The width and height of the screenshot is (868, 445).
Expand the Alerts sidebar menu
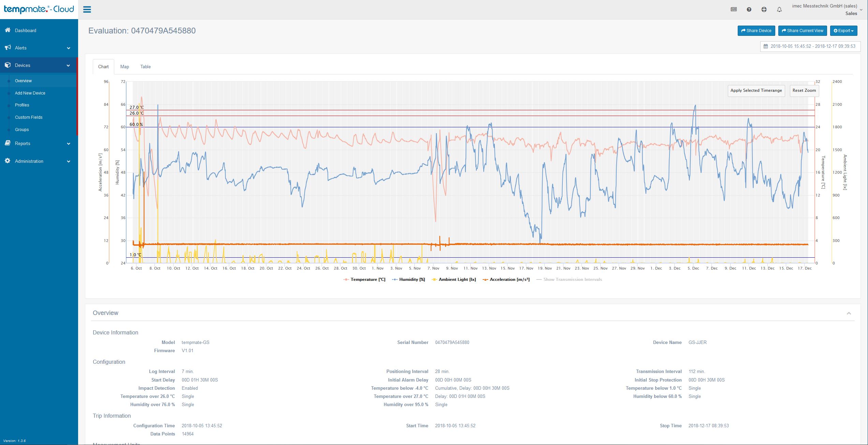(x=38, y=48)
